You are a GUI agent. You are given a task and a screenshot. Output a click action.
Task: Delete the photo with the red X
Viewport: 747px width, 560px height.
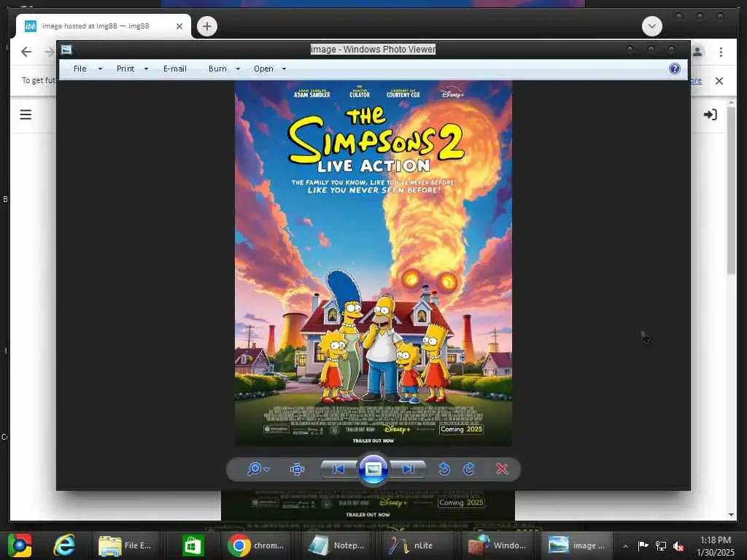click(x=502, y=469)
